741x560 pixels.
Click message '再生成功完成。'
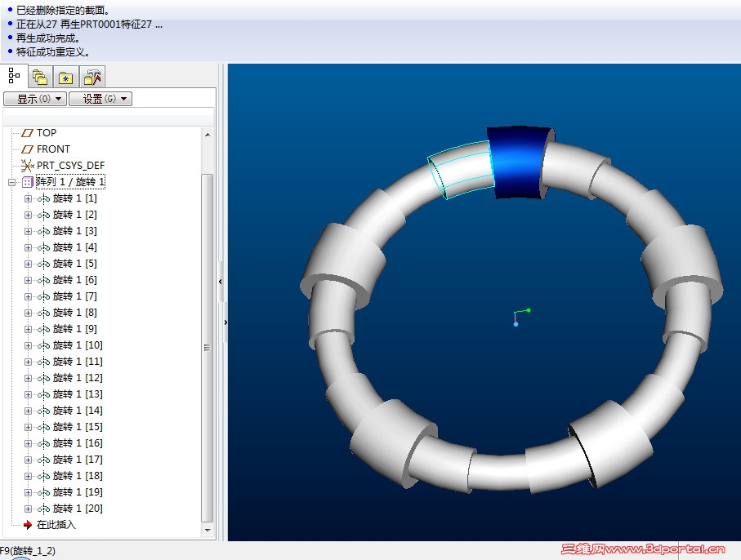tap(48, 38)
